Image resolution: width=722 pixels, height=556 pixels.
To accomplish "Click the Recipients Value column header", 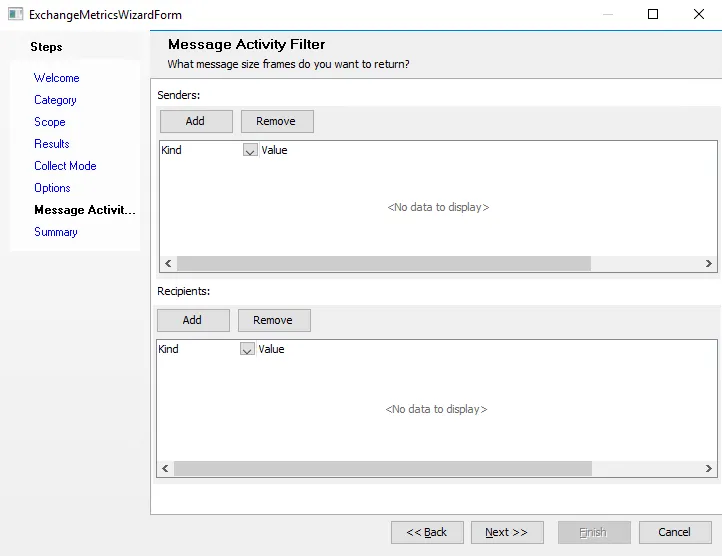I will click(x=271, y=349).
